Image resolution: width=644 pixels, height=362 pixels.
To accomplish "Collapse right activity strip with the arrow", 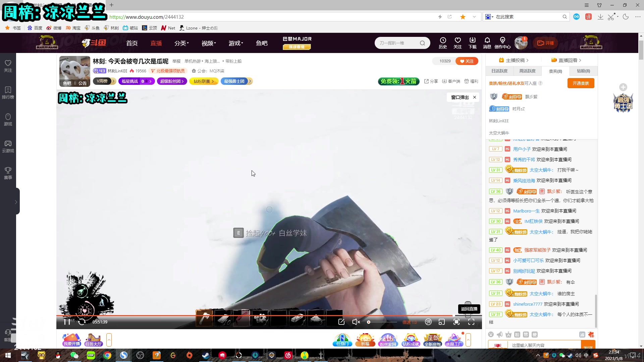I will [468, 340].
